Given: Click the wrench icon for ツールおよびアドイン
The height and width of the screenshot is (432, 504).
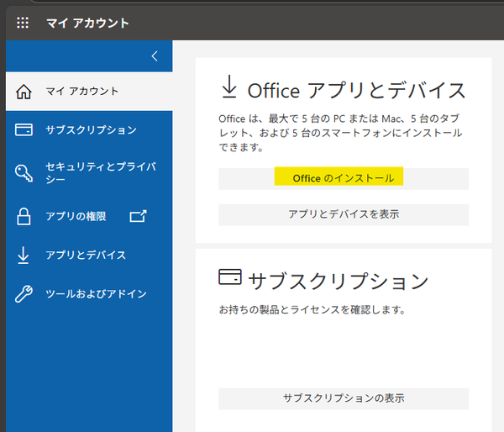Looking at the screenshot, I should tap(24, 294).
